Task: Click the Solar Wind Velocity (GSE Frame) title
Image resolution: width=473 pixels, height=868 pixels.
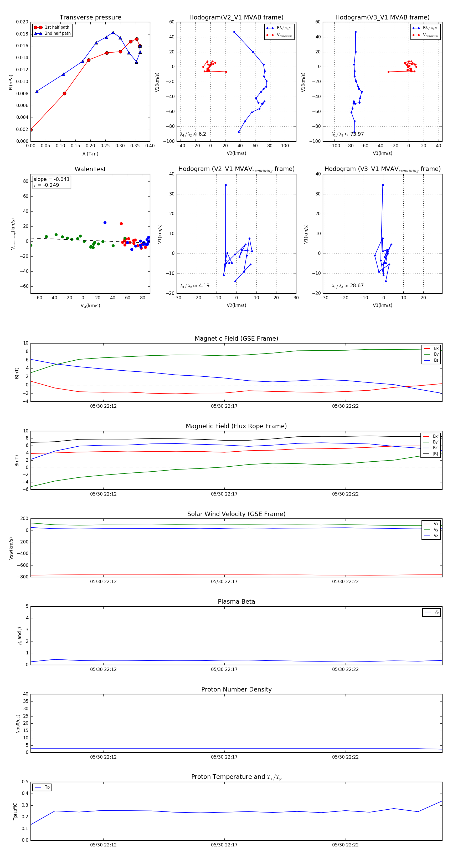Action: (x=236, y=514)
